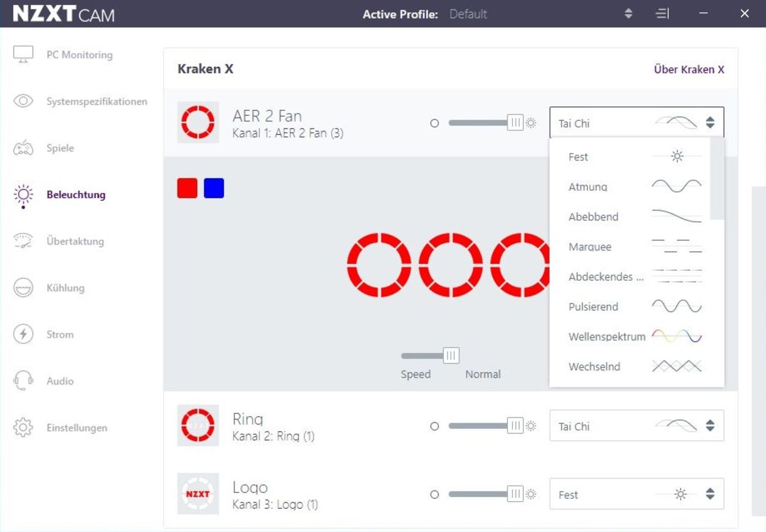Pick the Wellenspektrum lighting mode
This screenshot has width=766, height=532.
pos(630,337)
